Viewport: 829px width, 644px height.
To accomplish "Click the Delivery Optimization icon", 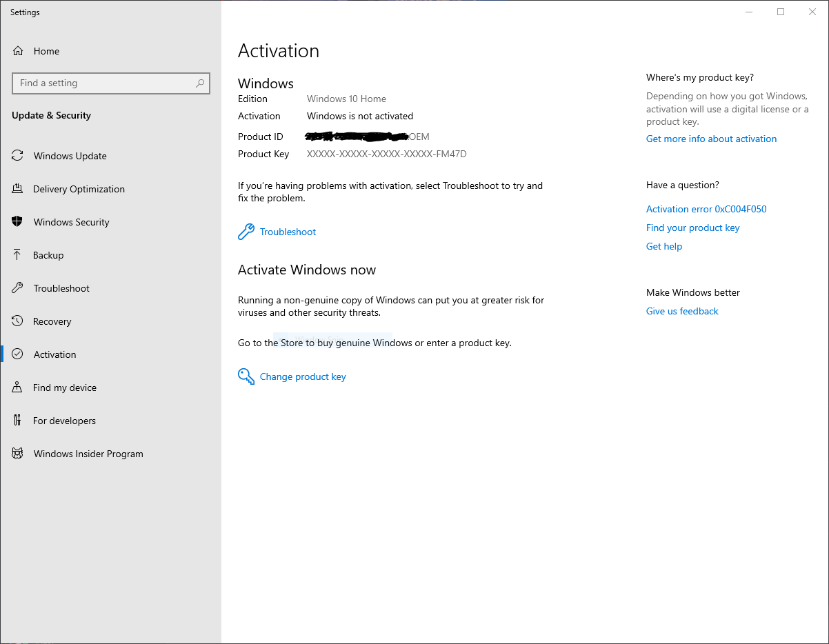I will pos(18,189).
